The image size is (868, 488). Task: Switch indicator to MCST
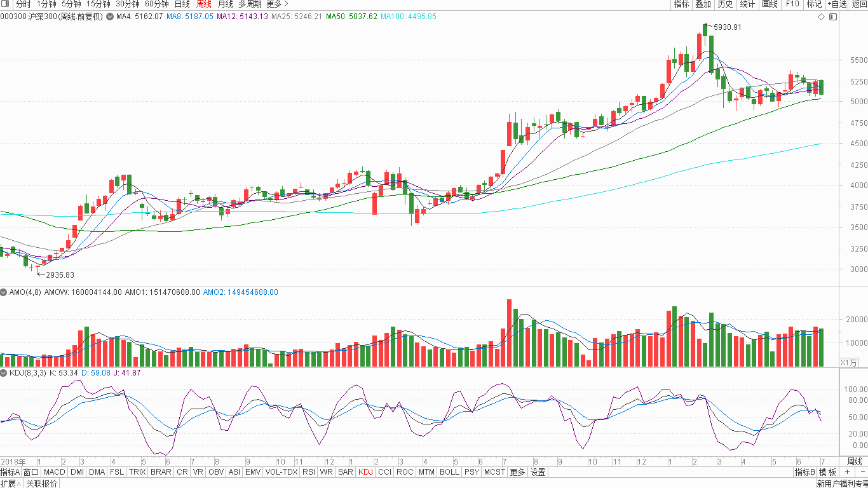click(x=494, y=472)
